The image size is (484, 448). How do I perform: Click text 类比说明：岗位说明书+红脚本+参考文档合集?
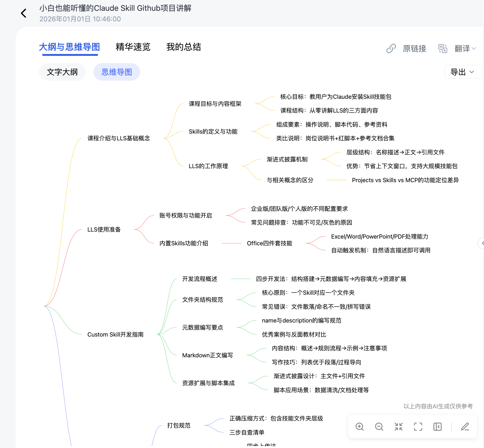[335, 138]
